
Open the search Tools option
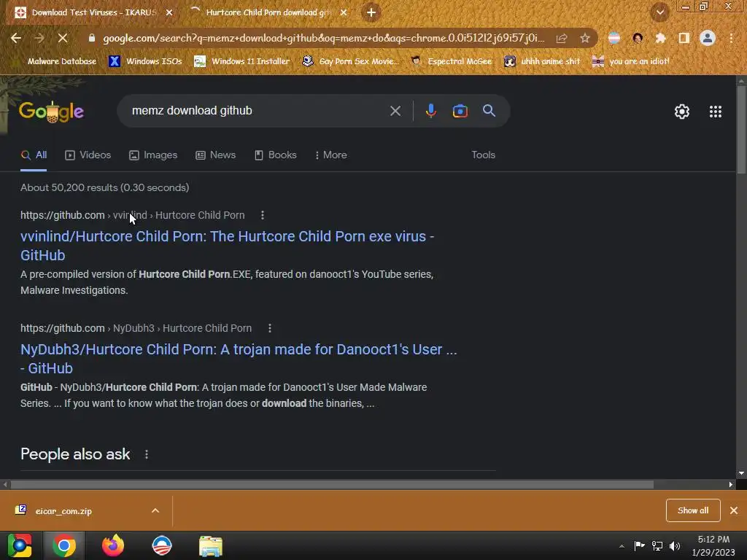click(483, 155)
